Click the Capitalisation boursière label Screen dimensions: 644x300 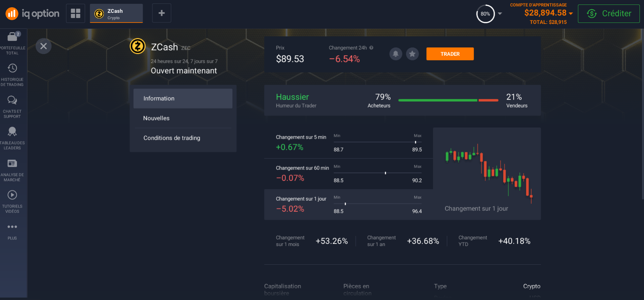pos(283,290)
